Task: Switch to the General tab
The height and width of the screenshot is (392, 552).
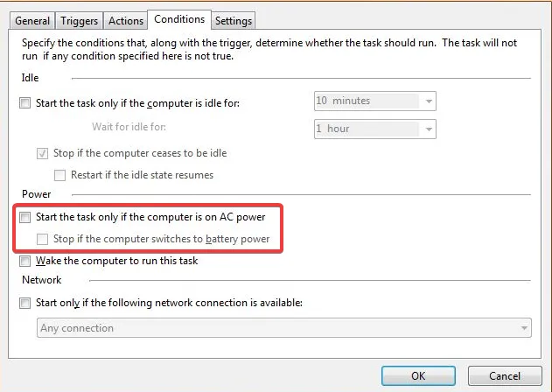Action: coord(32,20)
